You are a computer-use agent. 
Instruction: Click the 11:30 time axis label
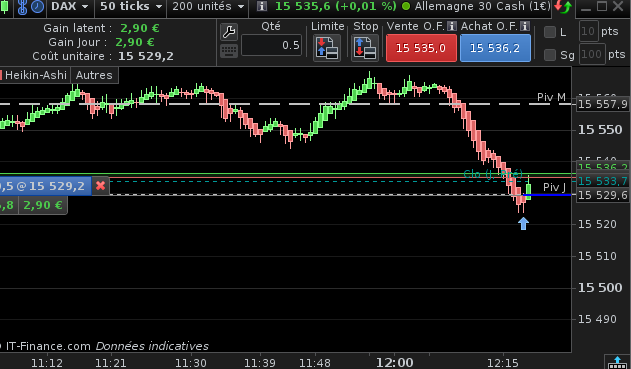point(191,363)
